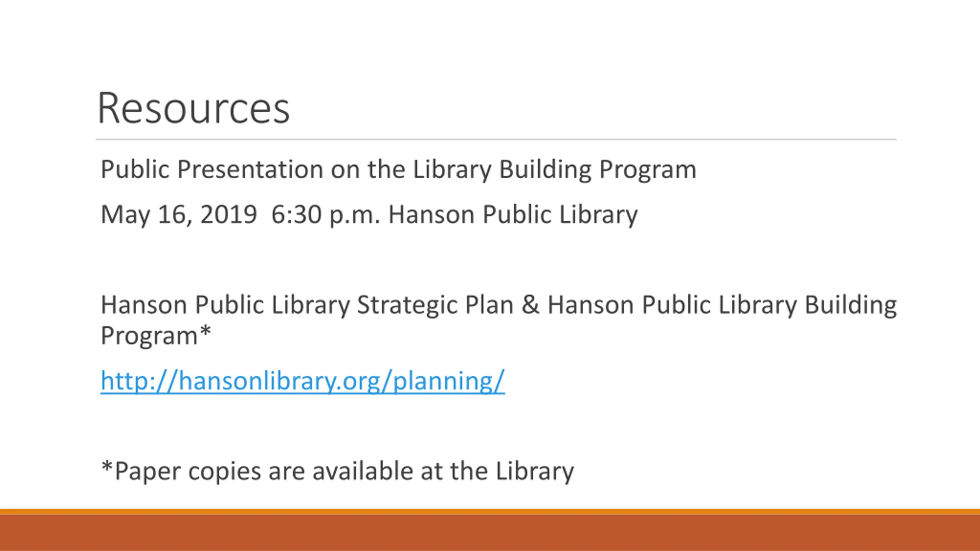This screenshot has height=551, width=980.
Task: Click the word Presentation in the first line
Action: coord(250,169)
